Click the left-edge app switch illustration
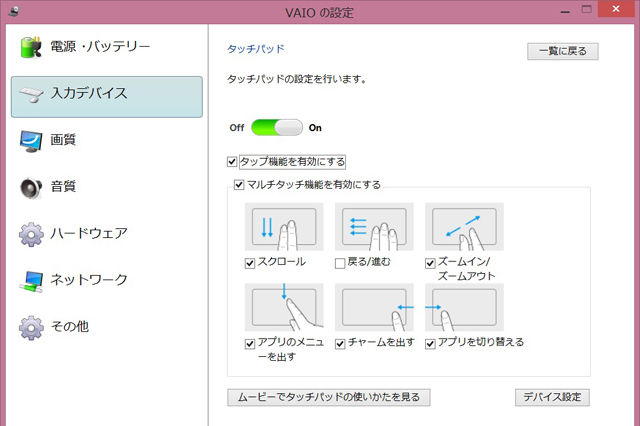This screenshot has width=640, height=426. (x=464, y=307)
